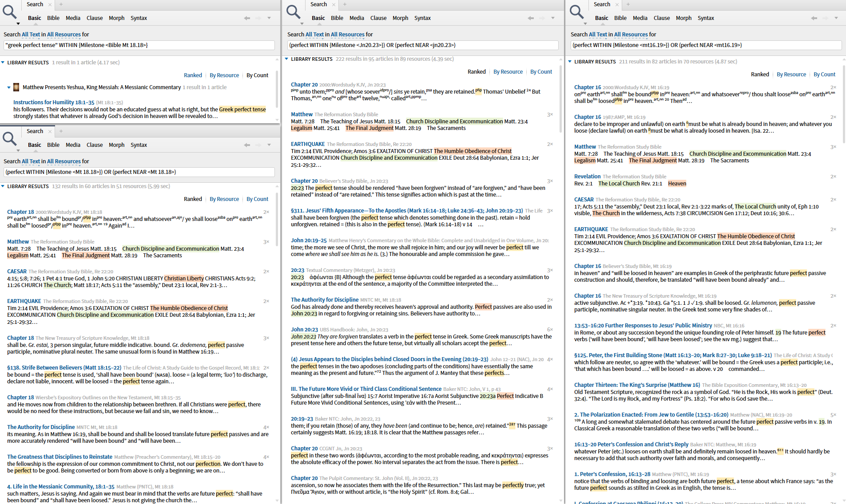
Task: Click "All Resources" link in the mt16.19 panel
Action: (x=631, y=35)
